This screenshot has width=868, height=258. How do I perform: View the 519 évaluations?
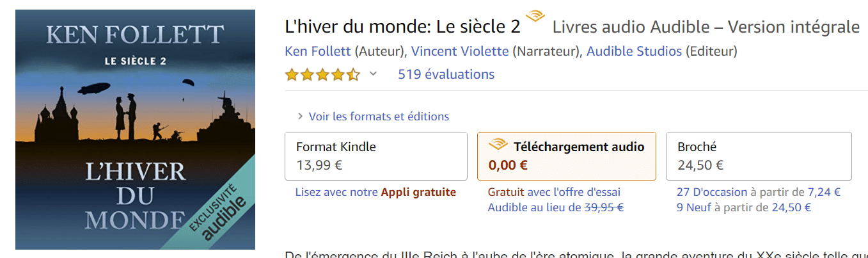(446, 74)
